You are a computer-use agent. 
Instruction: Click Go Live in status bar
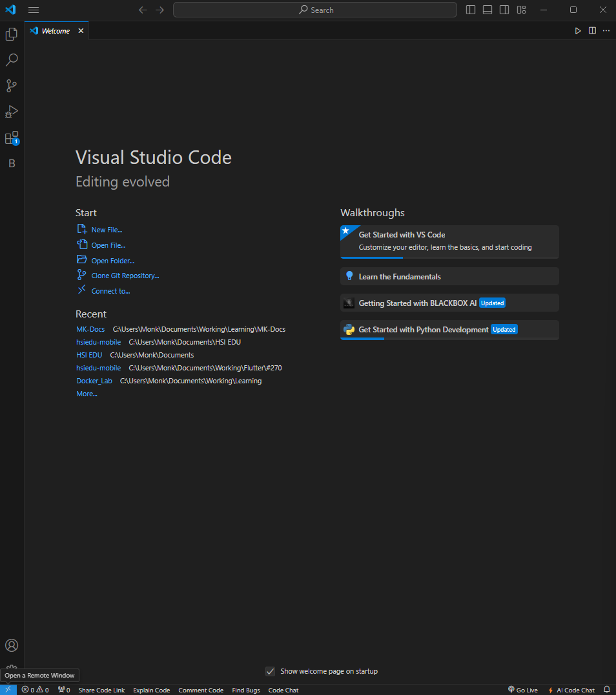523,690
